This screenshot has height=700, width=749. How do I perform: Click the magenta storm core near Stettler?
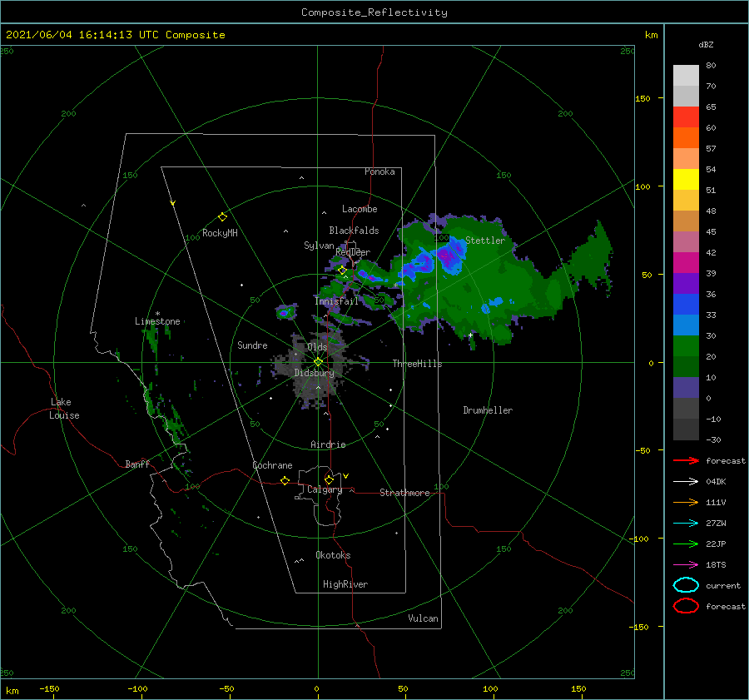point(448,256)
